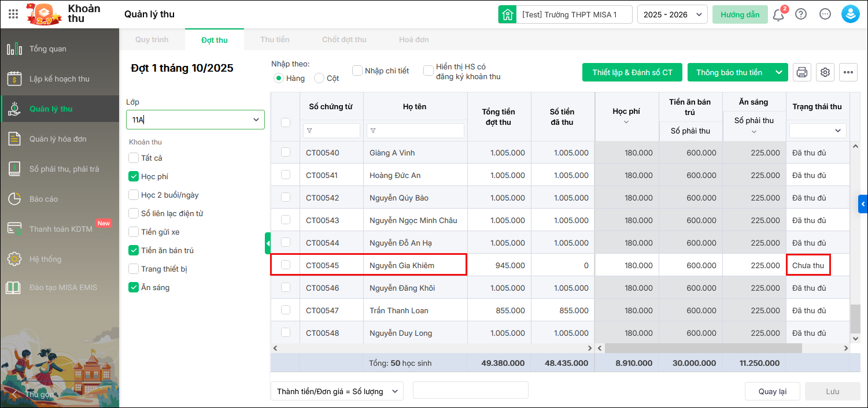Check the Học 2 buổi/ngày checkbox
The image size is (868, 408).
(134, 195)
